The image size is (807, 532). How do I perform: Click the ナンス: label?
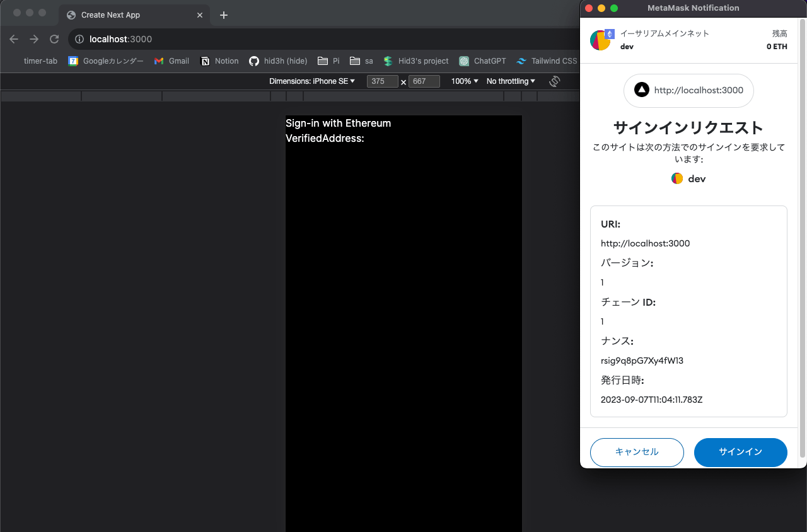[617, 341]
